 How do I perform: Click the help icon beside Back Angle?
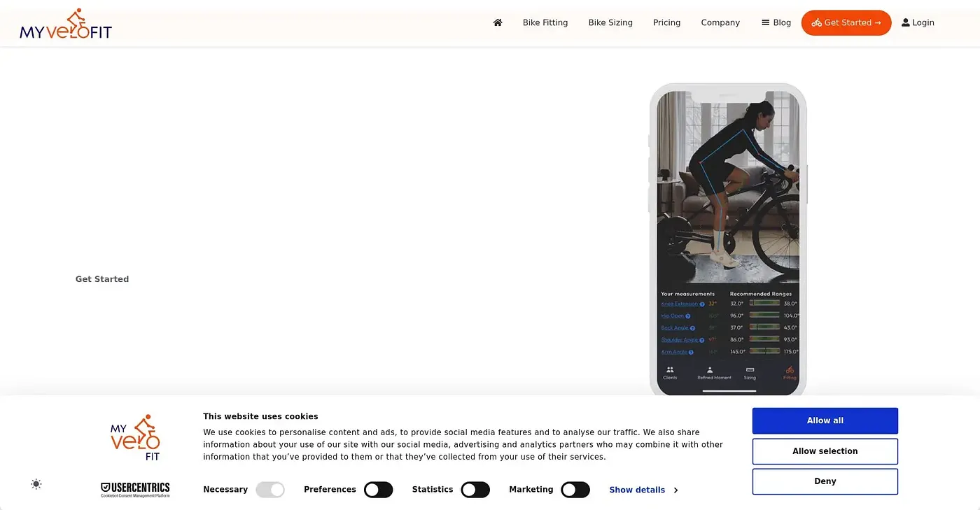(692, 328)
